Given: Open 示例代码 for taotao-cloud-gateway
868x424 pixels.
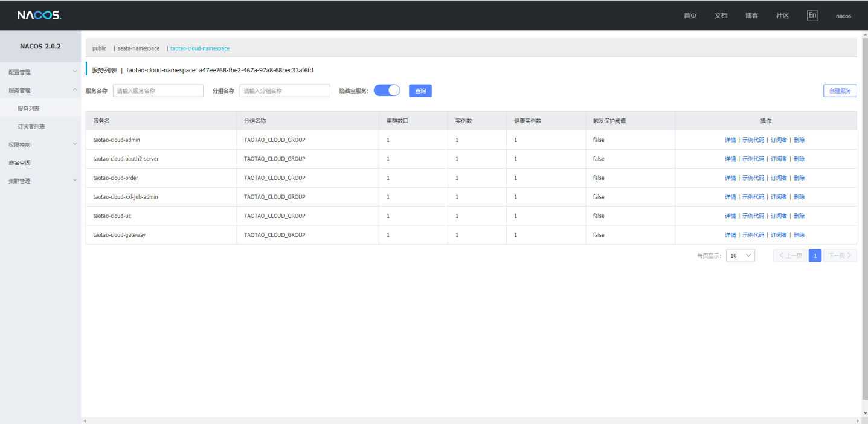Looking at the screenshot, I should pyautogui.click(x=753, y=235).
